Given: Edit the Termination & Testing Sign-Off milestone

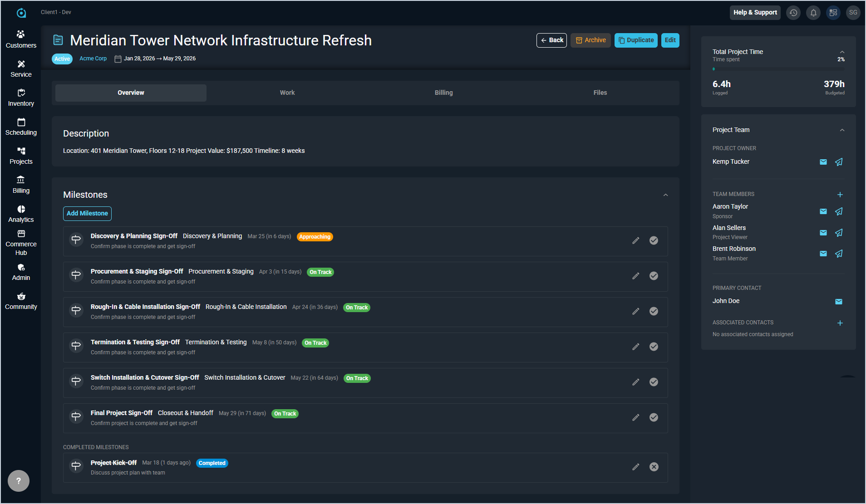Looking at the screenshot, I should 635,347.
